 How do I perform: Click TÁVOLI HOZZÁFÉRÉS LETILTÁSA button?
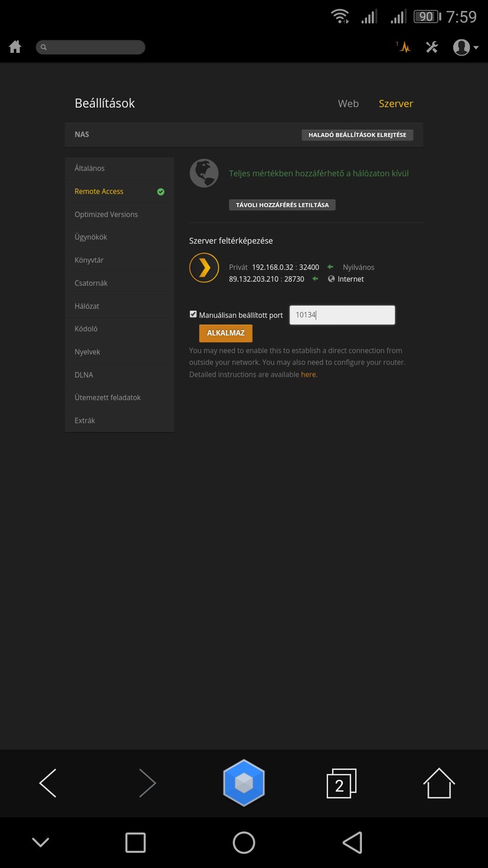coord(282,205)
